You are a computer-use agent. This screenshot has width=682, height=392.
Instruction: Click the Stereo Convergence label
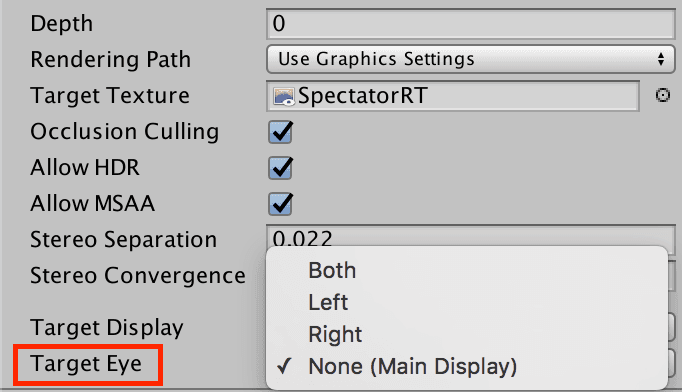138,275
